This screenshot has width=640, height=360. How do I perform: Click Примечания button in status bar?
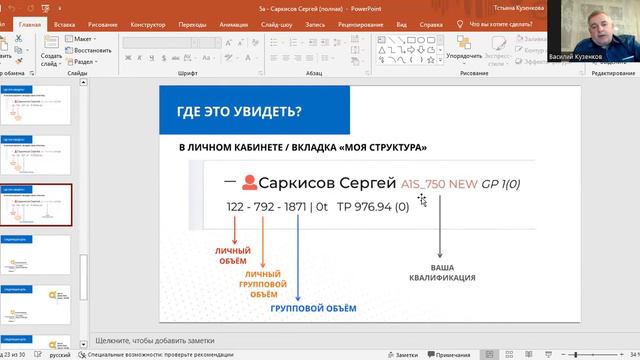point(449,355)
